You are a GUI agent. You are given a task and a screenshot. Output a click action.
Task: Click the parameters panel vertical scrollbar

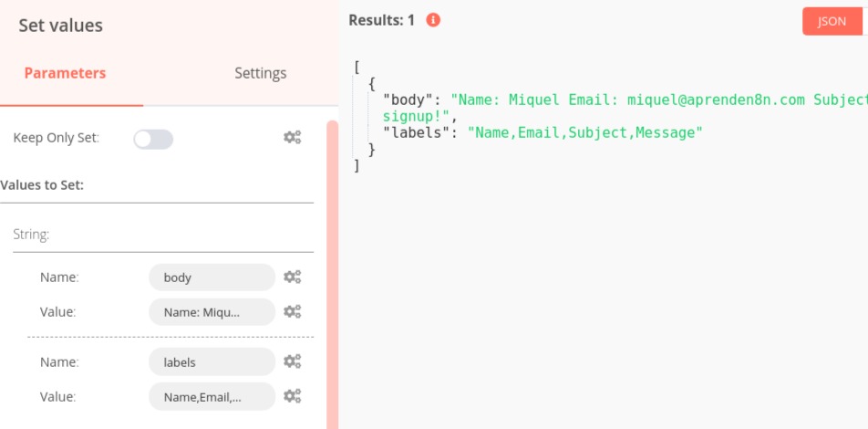click(x=332, y=274)
